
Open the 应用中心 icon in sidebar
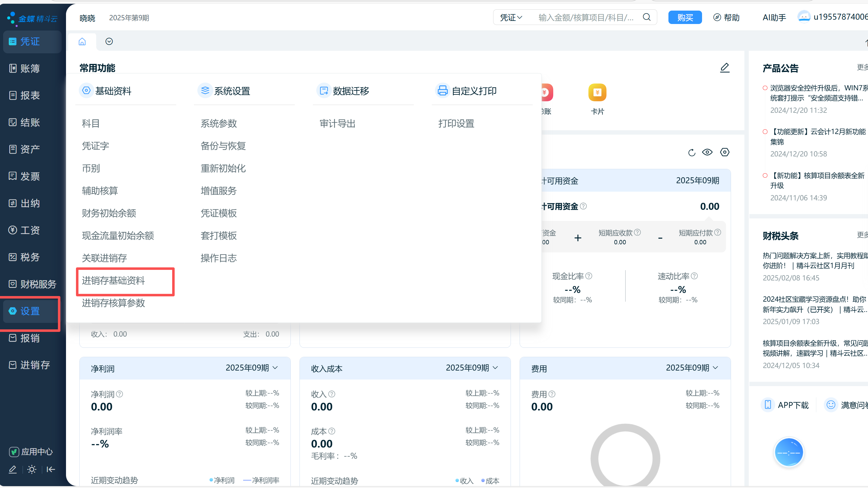(13, 452)
